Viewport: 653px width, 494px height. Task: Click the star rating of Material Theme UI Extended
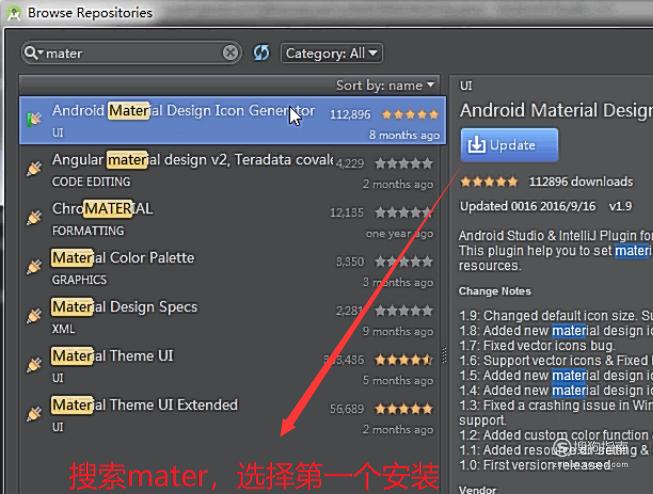[404, 409]
